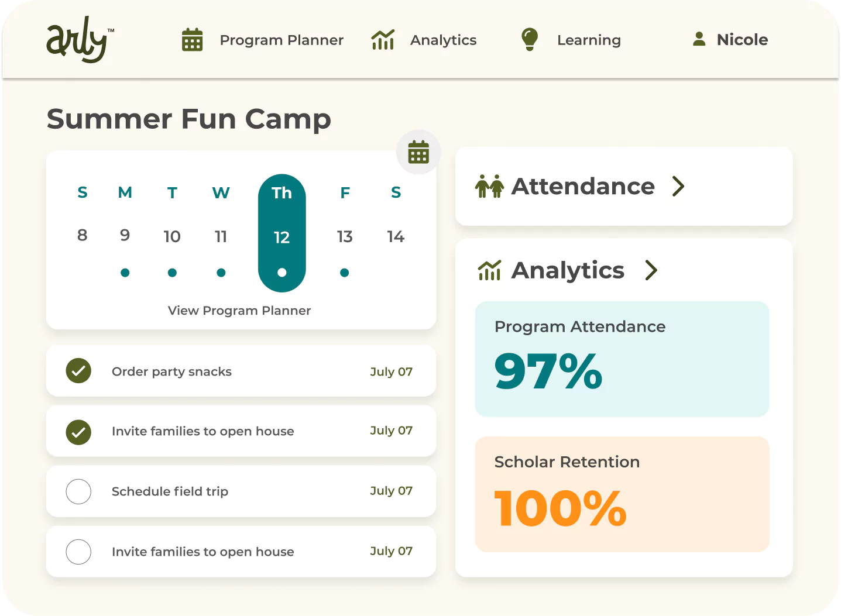This screenshot has width=841, height=616.
Task: Uncheck the Invite families to open house task
Action: pyautogui.click(x=78, y=431)
